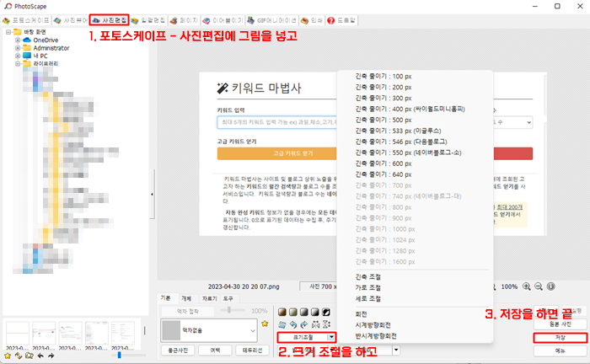Click the folder favorites star icon
Viewport: 590px width, 364px height.
(x=8, y=356)
